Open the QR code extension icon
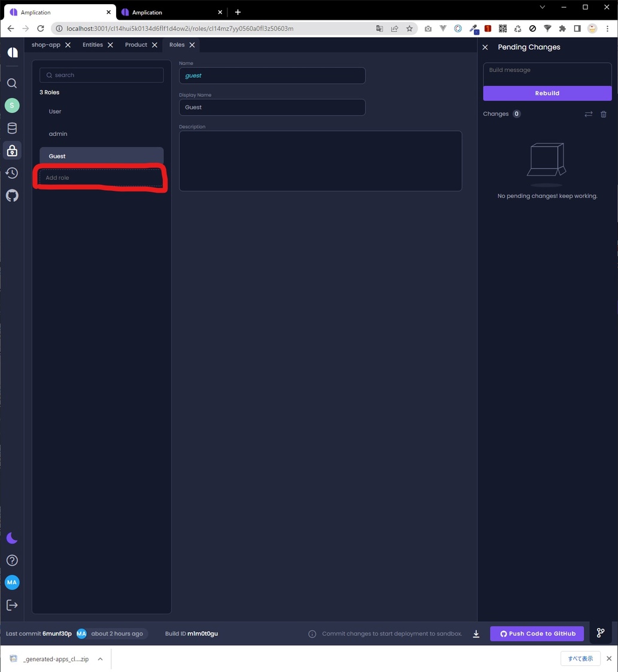The width and height of the screenshot is (618, 672). point(503,29)
